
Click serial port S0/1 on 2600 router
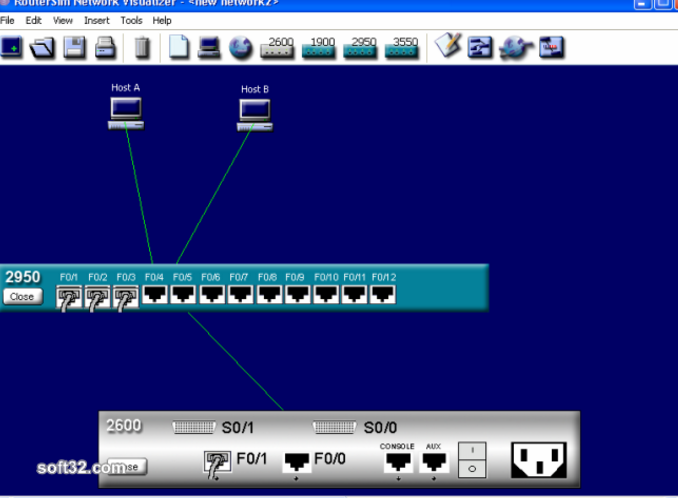click(x=194, y=428)
